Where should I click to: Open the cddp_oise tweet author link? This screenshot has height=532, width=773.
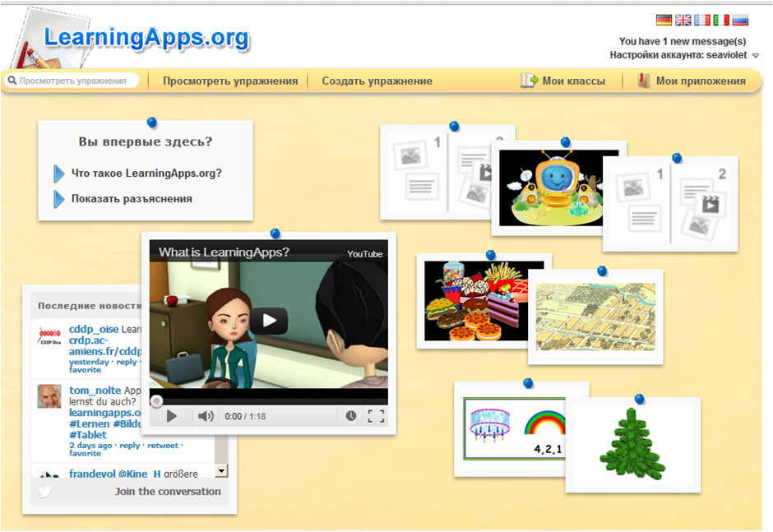point(94,329)
